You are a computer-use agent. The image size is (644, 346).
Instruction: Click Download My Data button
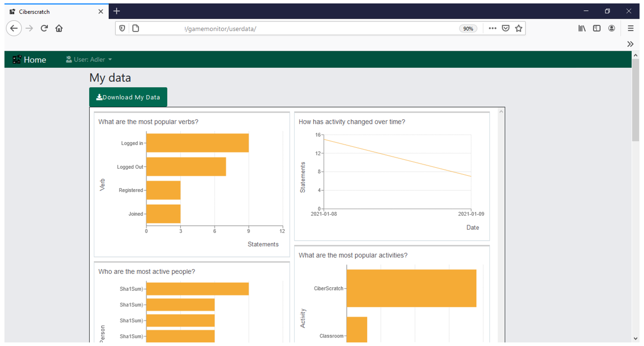click(128, 97)
